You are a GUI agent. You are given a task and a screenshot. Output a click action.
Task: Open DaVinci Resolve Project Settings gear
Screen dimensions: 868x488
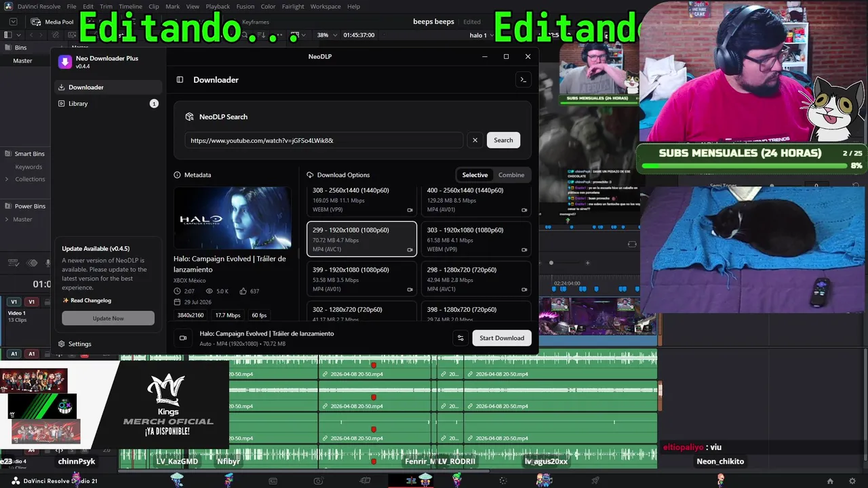point(852,481)
